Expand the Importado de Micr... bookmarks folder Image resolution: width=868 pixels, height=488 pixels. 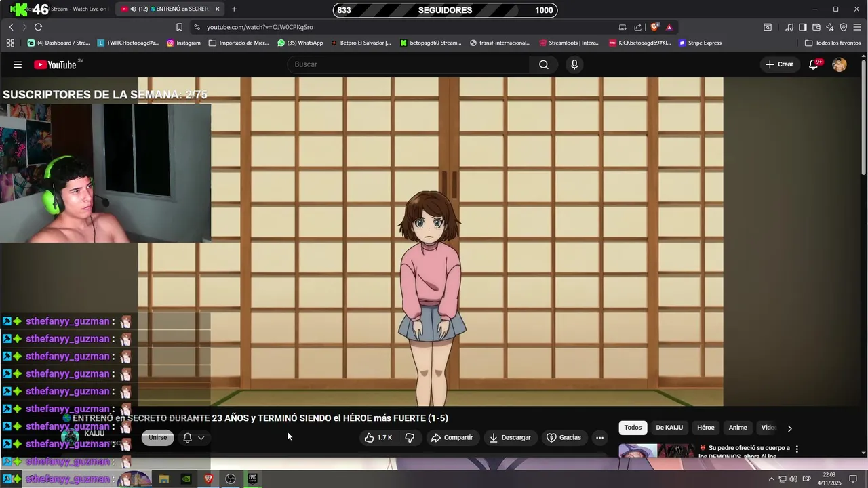(239, 43)
